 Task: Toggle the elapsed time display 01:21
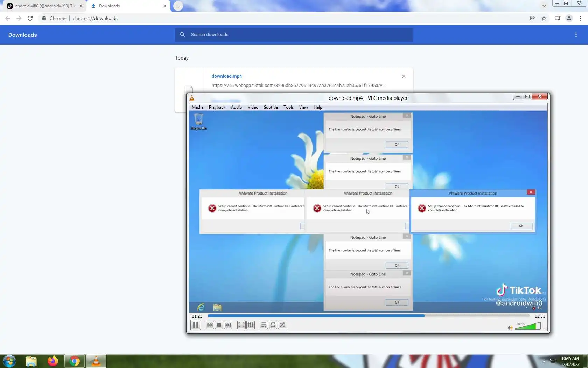pyautogui.click(x=197, y=316)
